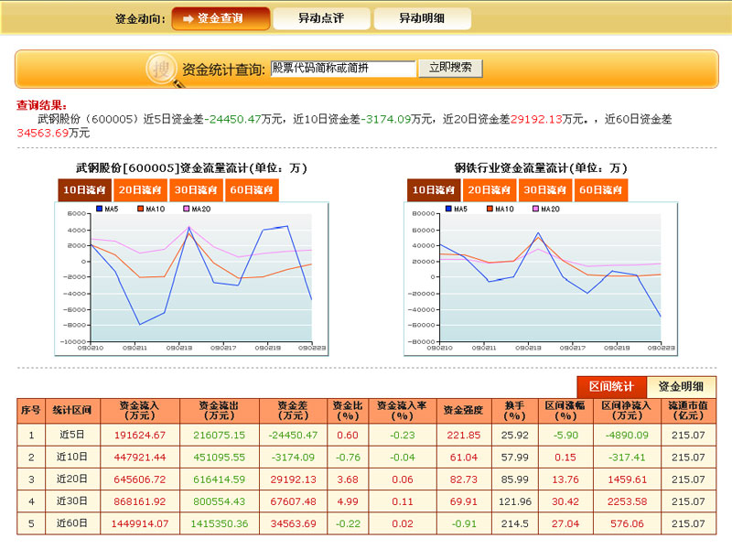The image size is (732, 560).
Task: Select the 资金查询 tab
Action: [221, 18]
